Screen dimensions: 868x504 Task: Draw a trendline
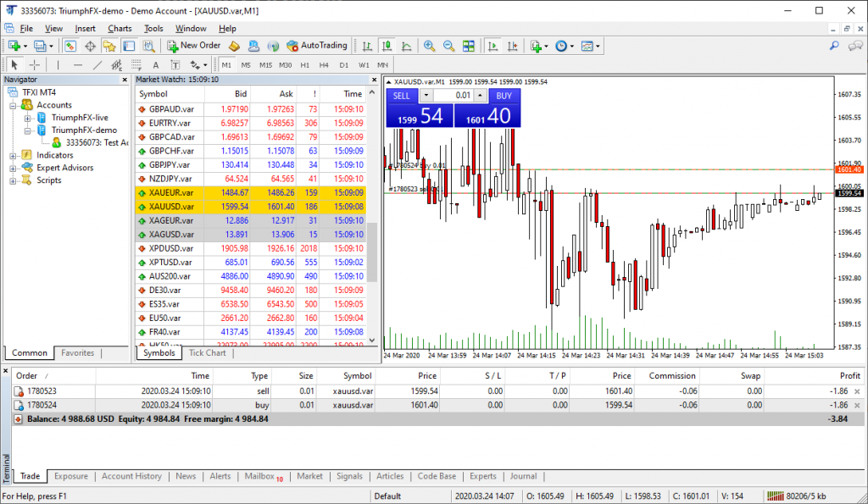click(97, 64)
